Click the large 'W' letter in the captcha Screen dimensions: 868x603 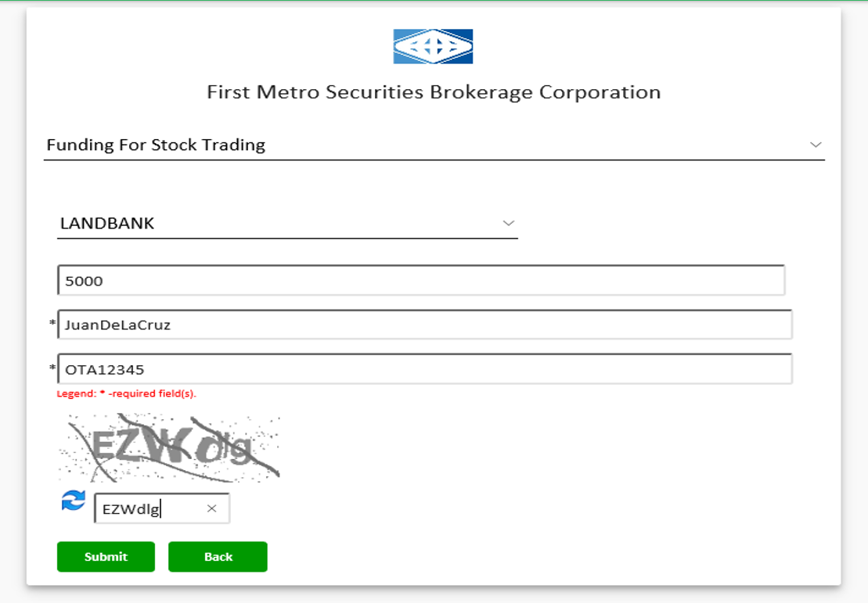[x=169, y=446]
